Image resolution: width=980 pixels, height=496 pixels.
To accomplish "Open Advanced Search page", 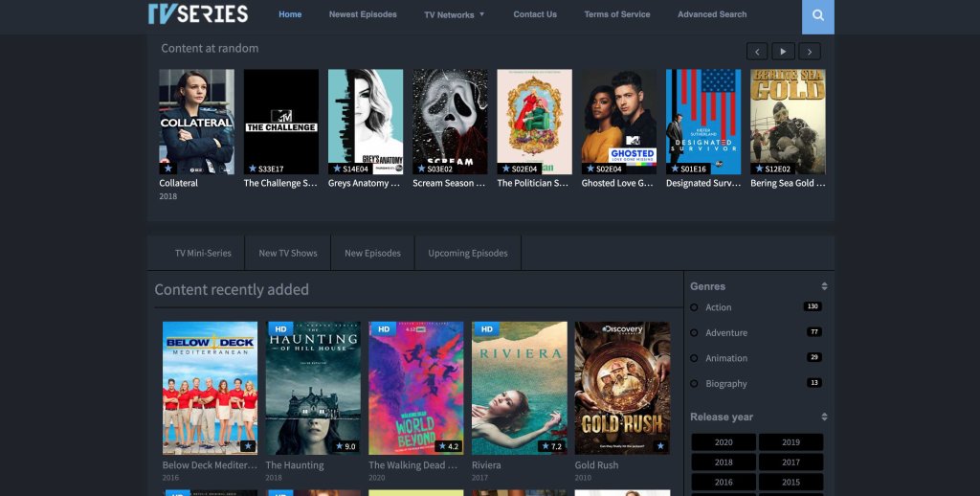I will click(x=712, y=13).
